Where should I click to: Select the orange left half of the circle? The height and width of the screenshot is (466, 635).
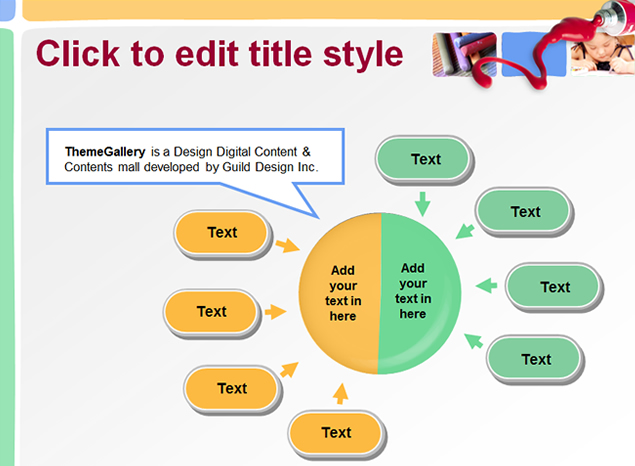coord(340,293)
